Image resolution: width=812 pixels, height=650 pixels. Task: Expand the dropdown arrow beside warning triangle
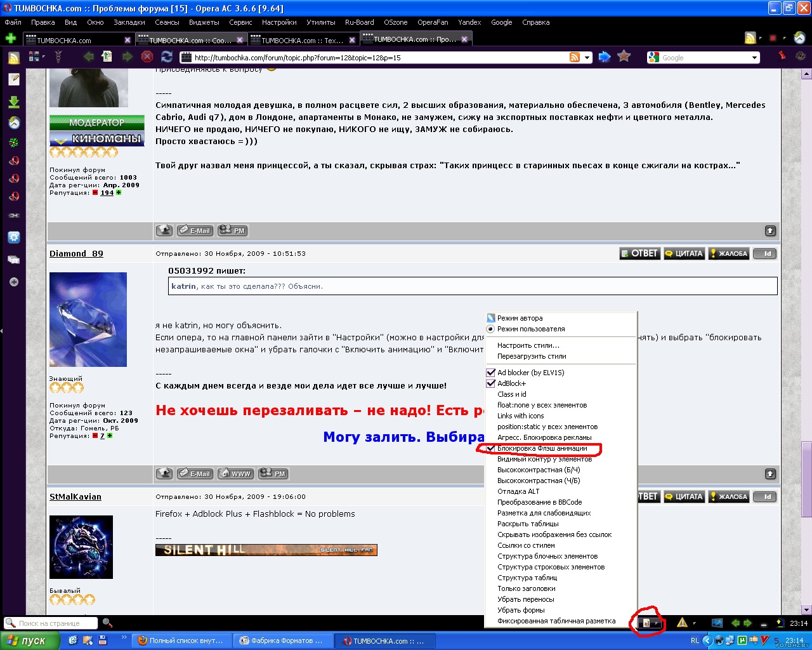tap(694, 623)
